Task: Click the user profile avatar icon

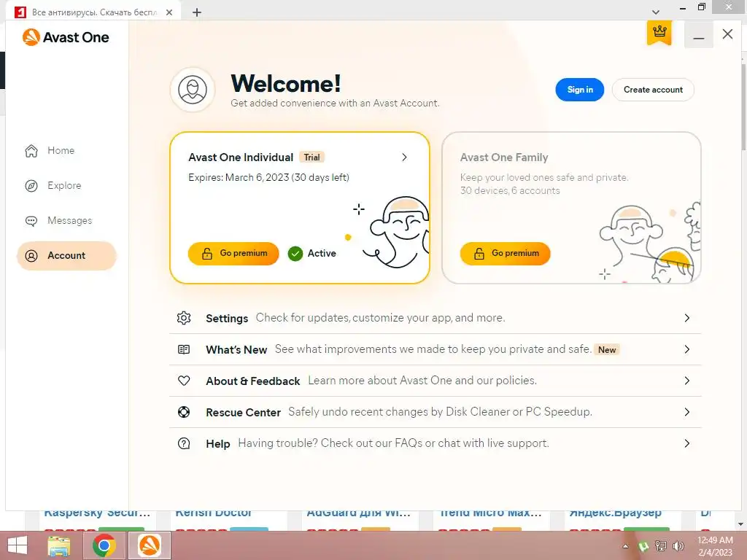Action: click(x=193, y=90)
